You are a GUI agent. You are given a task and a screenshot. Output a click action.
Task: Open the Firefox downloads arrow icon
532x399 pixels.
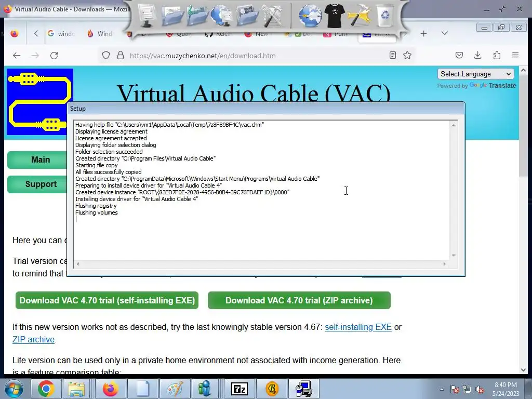pyautogui.click(x=478, y=55)
